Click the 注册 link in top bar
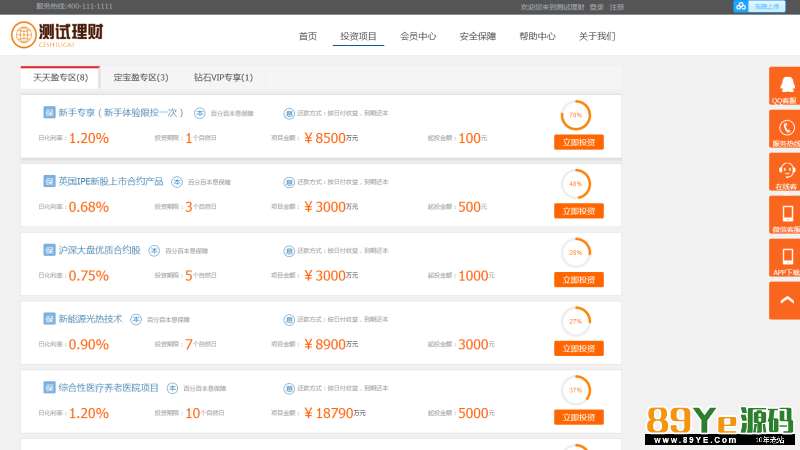800x450 pixels. tap(617, 7)
